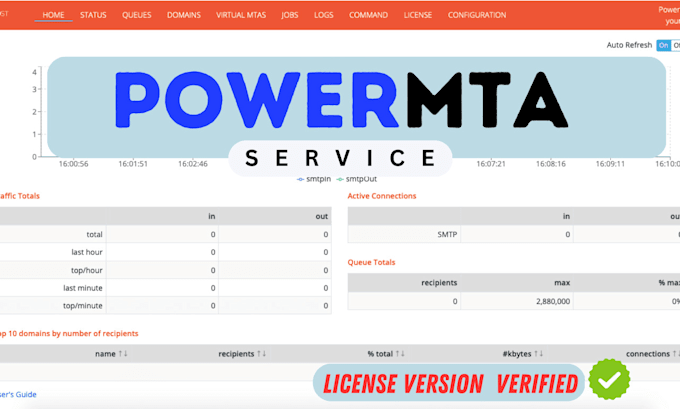Sort domains table by name column
This screenshot has height=409, width=680.
tap(111, 354)
